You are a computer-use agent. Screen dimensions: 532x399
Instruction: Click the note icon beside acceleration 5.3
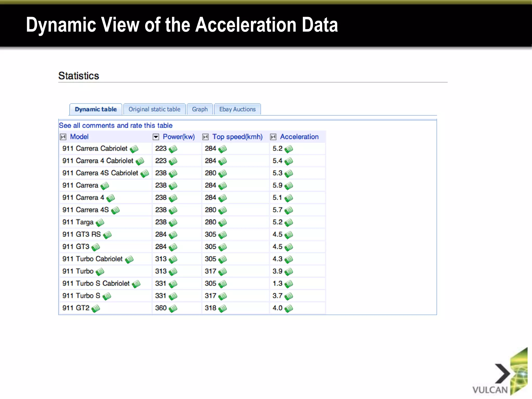pyautogui.click(x=289, y=174)
